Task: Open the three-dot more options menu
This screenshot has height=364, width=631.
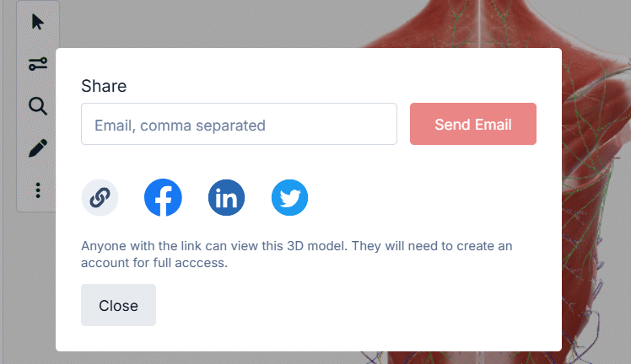Action: 38,191
